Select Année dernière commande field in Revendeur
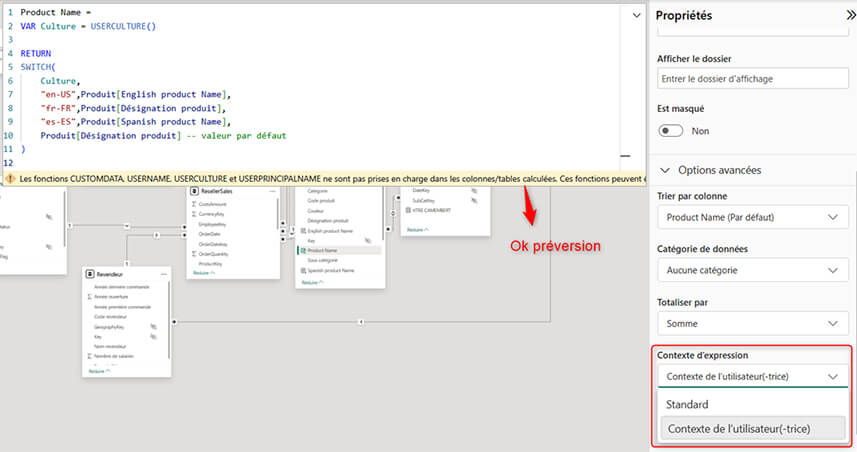 tap(121, 287)
